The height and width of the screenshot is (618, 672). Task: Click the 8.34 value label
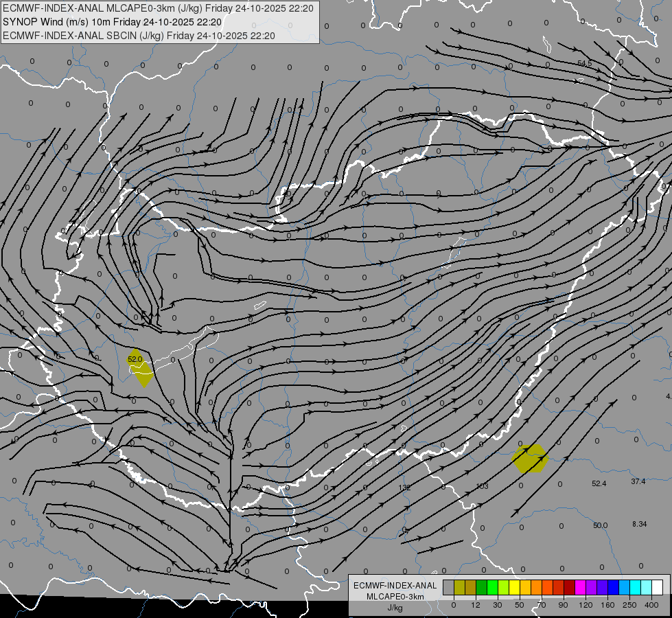click(640, 524)
